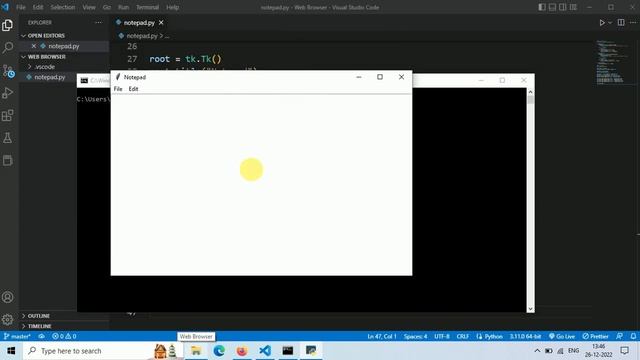Open run options dropdown beside play button
The height and width of the screenshot is (360, 640).
coord(610,23)
